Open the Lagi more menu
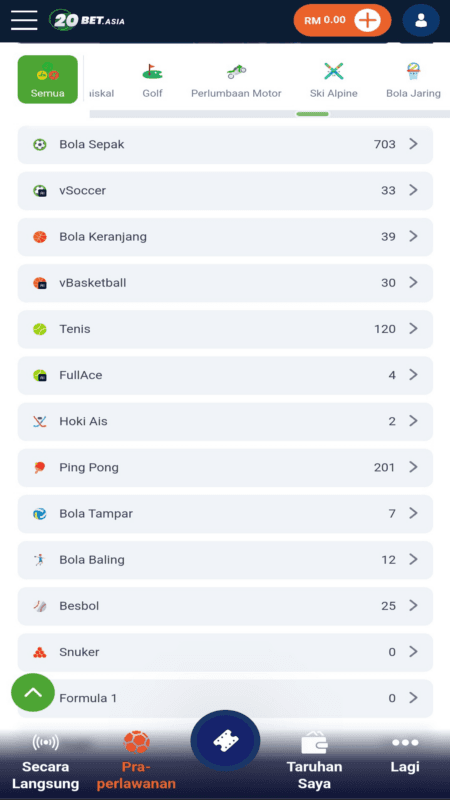The width and height of the screenshot is (450, 800). 405,754
